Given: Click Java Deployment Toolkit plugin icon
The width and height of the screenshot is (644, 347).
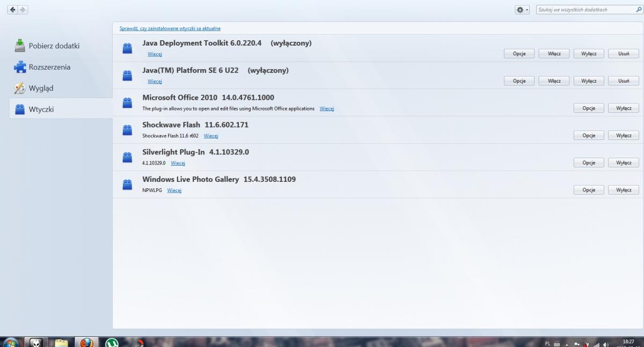Looking at the screenshot, I should pos(127,48).
